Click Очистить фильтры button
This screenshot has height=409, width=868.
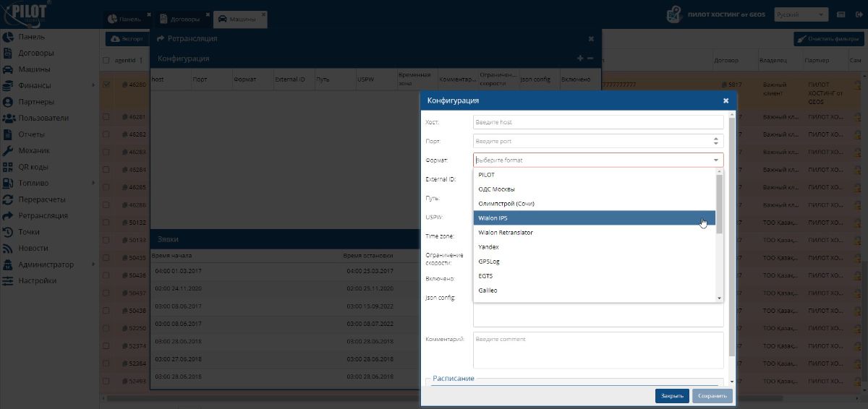827,39
